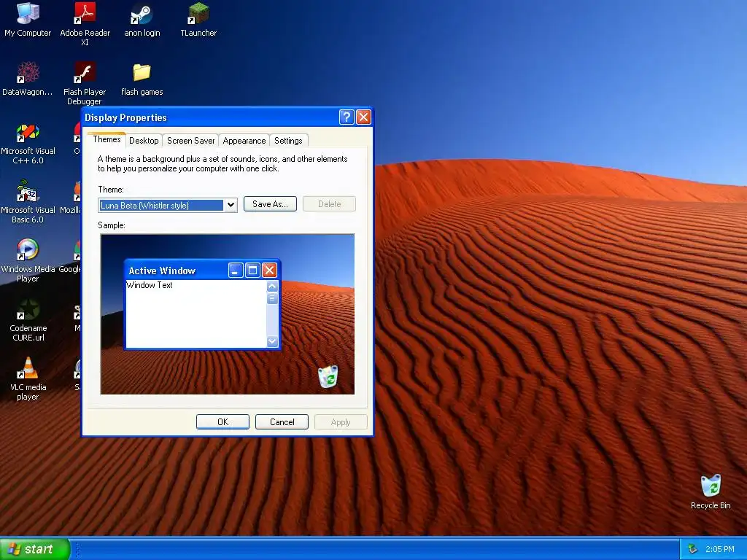Confirm with the OK button

(x=222, y=422)
